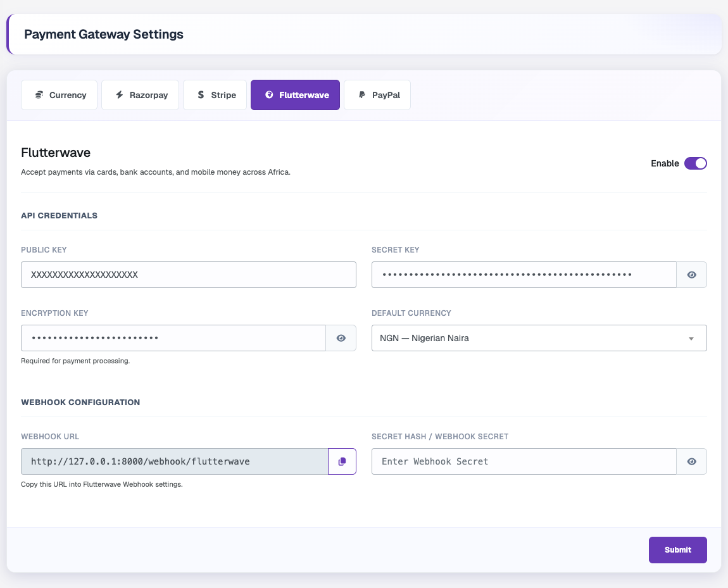Submit the gateway settings
This screenshot has width=728, height=588.
click(678, 550)
